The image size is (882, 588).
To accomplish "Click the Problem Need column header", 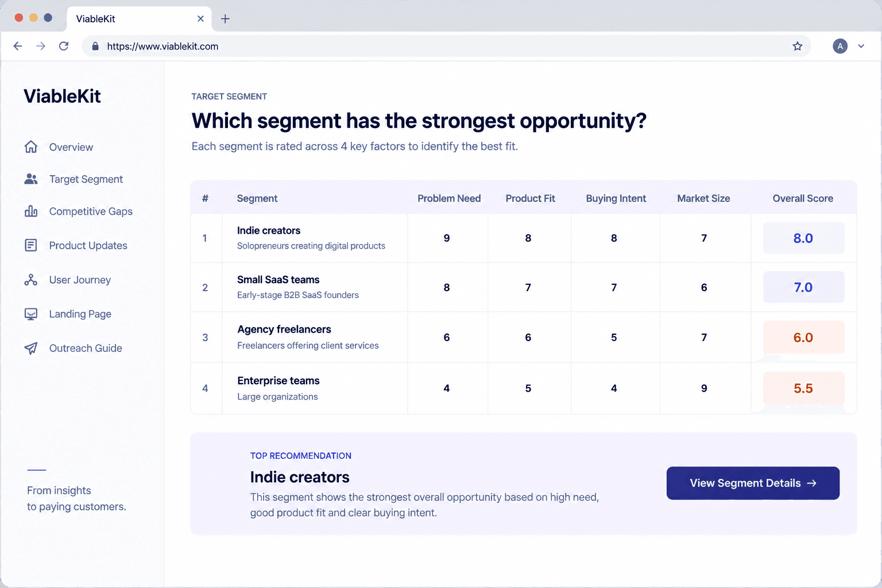I will click(449, 198).
